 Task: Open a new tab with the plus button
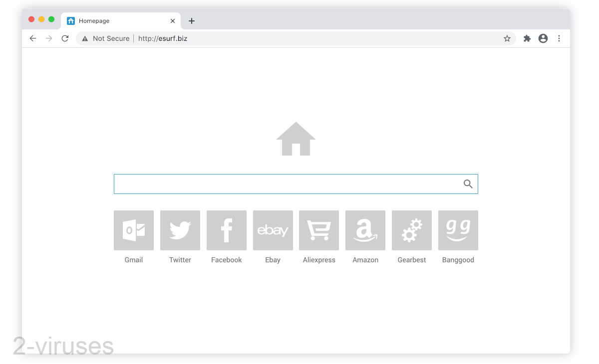tap(192, 20)
